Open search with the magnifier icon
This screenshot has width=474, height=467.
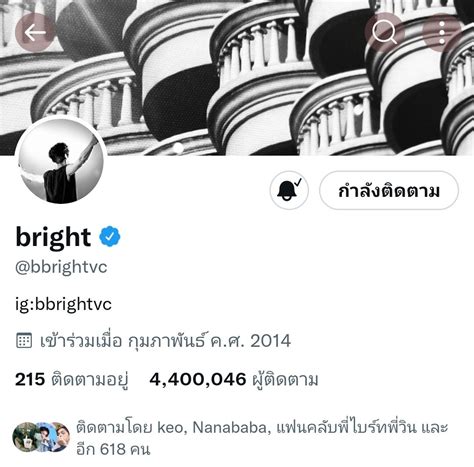(x=384, y=32)
